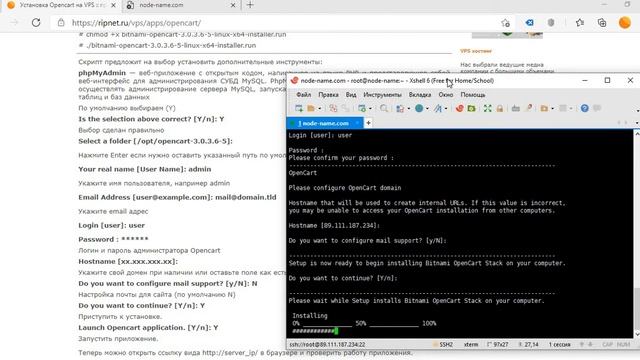Screen dimensions: 640x360
Task: Open Xshell tab list dropdown arrow
Action: coord(637,123)
